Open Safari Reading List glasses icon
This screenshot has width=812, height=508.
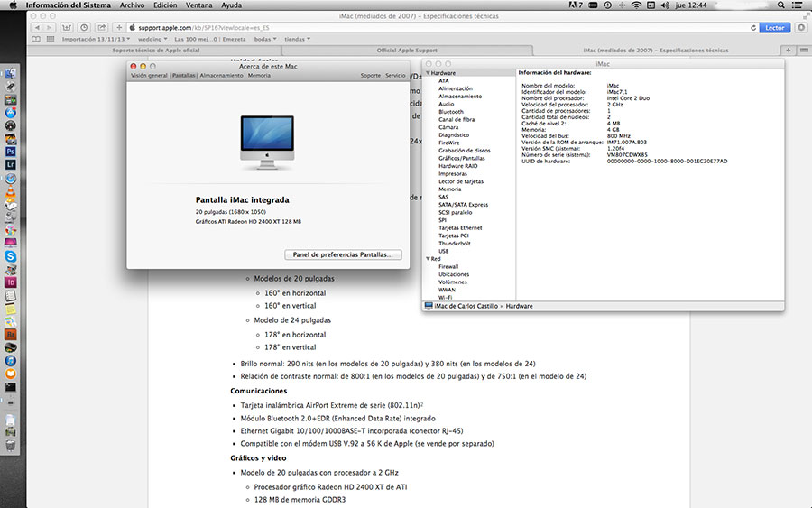pyautogui.click(x=36, y=39)
